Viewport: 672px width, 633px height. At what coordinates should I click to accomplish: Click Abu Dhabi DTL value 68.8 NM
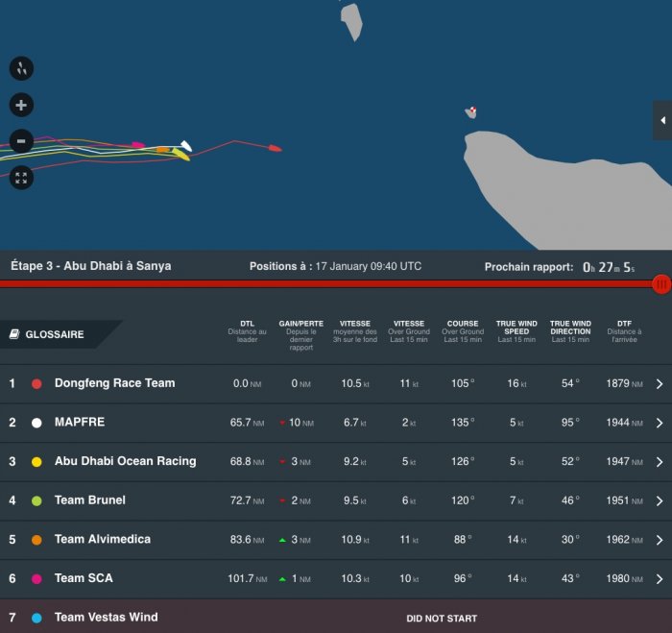point(248,461)
